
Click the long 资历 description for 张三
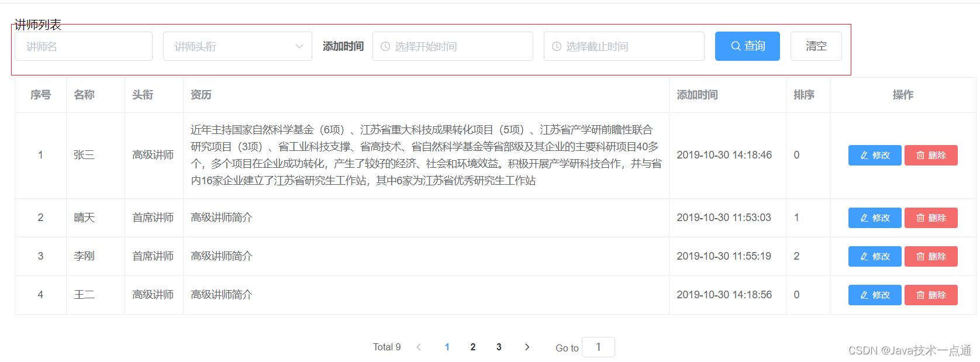(426, 155)
